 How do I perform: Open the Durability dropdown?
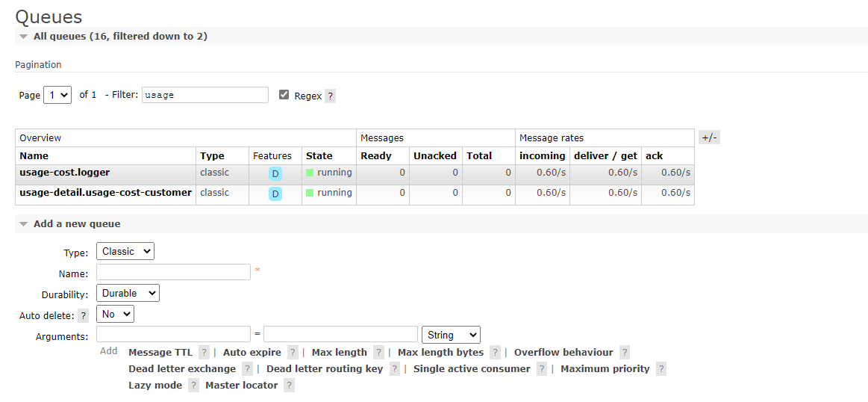tap(128, 293)
